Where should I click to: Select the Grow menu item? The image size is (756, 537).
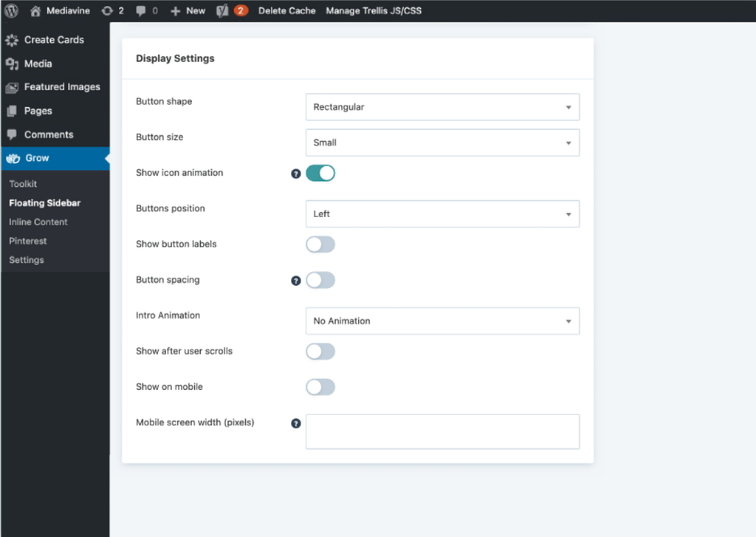click(55, 158)
